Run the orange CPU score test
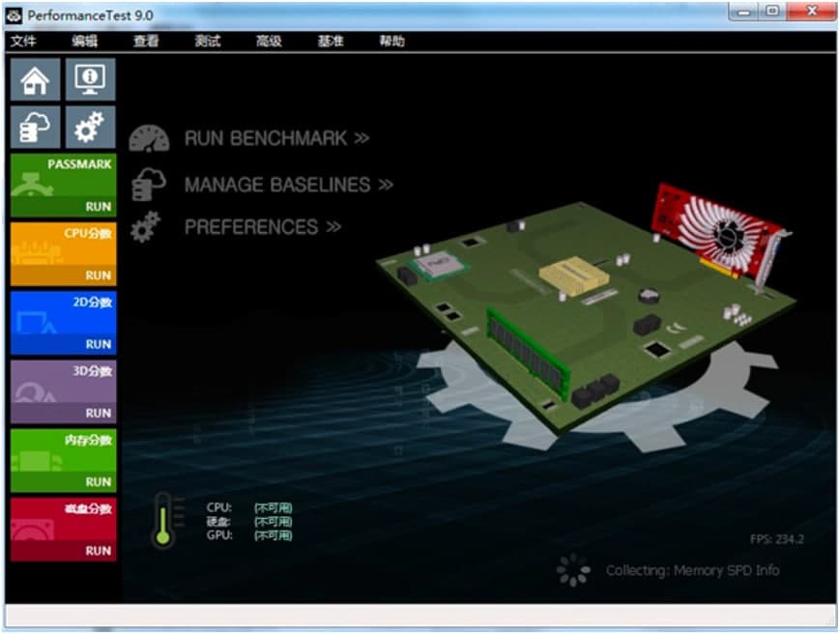 63,254
